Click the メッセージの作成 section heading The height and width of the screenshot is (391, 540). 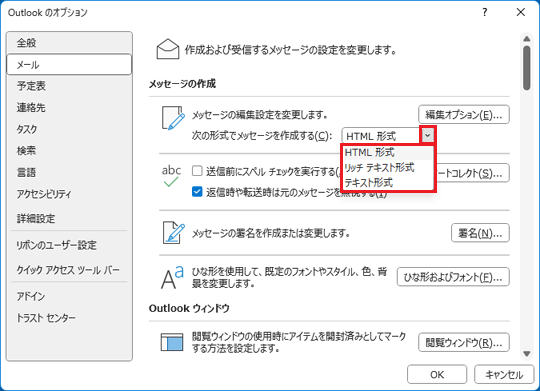click(x=182, y=84)
